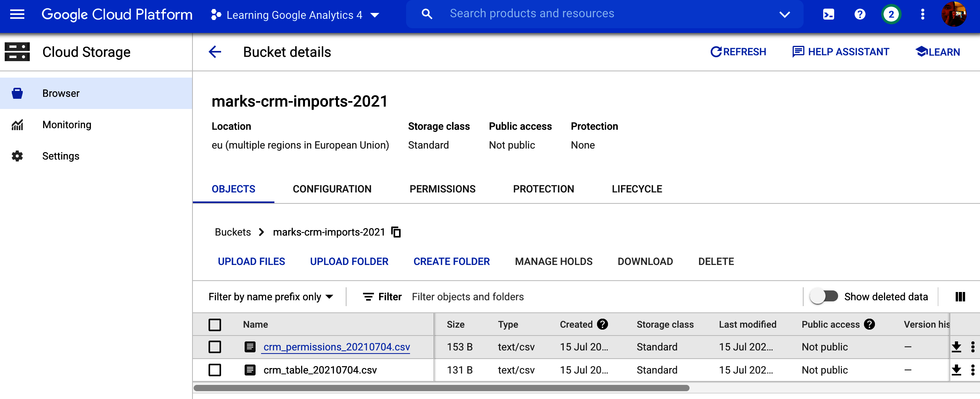Open the hamburger navigation menu
980x399 pixels.
(17, 15)
